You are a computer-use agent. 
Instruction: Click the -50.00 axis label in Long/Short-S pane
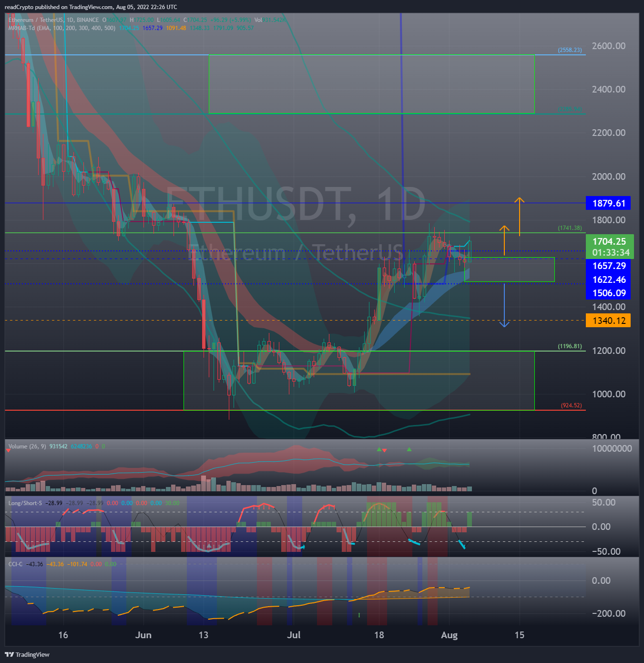606,551
